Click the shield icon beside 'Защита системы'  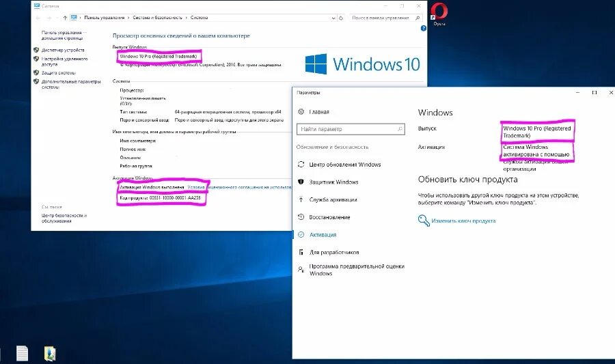pyautogui.click(x=36, y=72)
